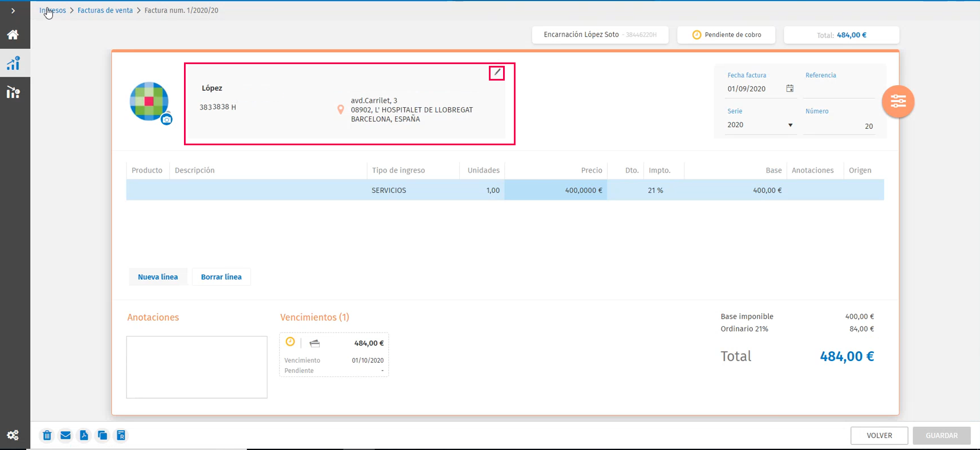The height and width of the screenshot is (450, 980).
Task: Click the pending clock icon in Vencimientos card
Action: point(290,342)
